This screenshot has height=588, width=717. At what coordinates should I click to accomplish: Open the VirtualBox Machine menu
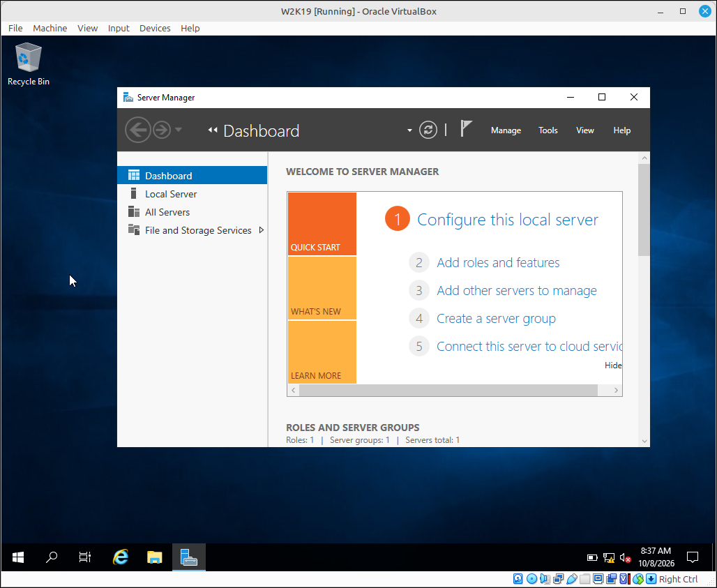50,29
